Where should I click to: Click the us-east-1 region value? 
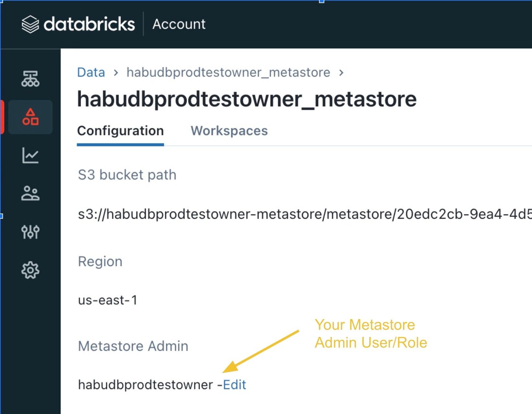(x=108, y=300)
